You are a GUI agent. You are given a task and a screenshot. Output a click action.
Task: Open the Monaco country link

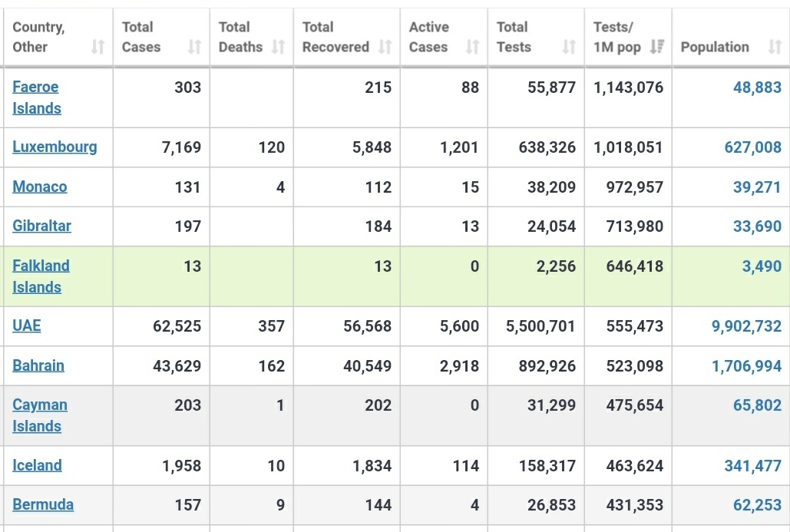tap(39, 187)
